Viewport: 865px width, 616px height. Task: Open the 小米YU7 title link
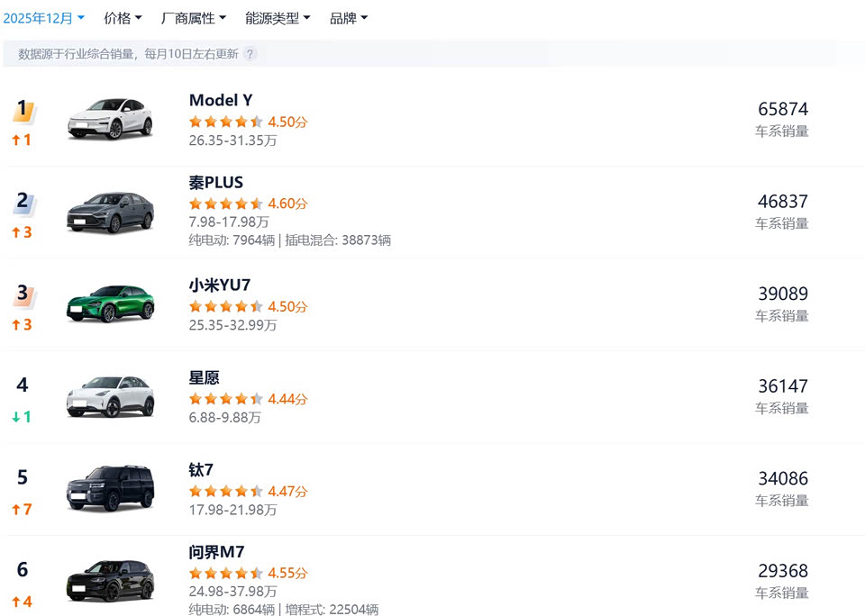click(220, 285)
